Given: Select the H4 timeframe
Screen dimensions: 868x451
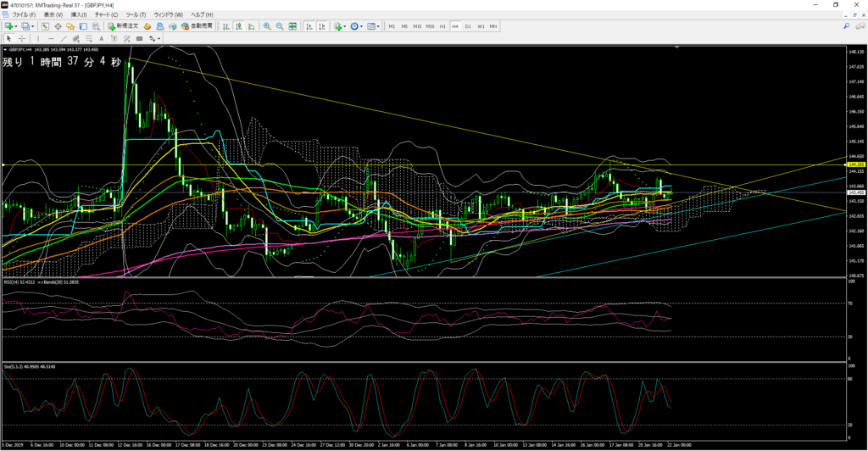Looking at the screenshot, I should [455, 26].
